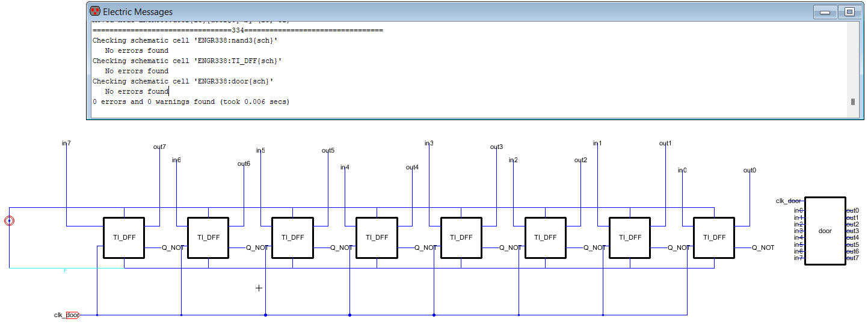Click the clk_door port on door icon
The height and width of the screenshot is (331, 868).
coord(788,201)
